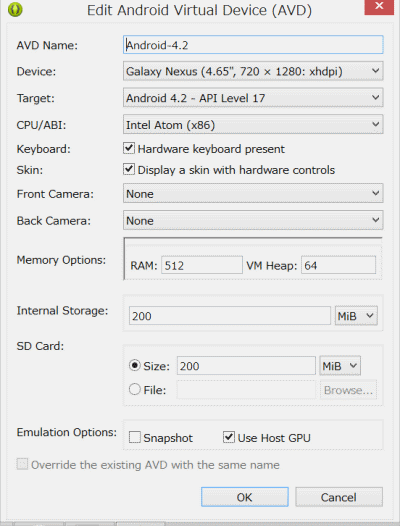400x526 pixels.
Task: Uncheck Display a skin with hardware controls
Action: tap(129, 169)
